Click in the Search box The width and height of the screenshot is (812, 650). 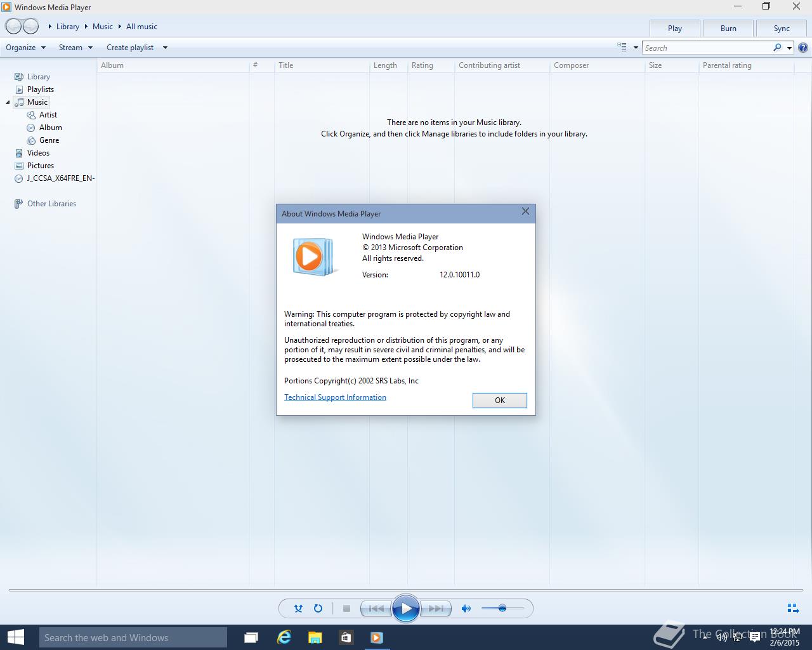coord(707,48)
